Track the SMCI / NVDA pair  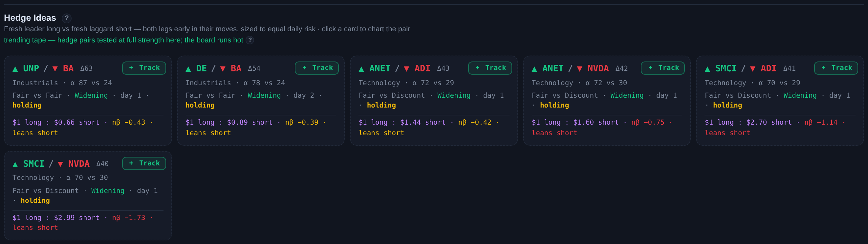click(x=144, y=163)
